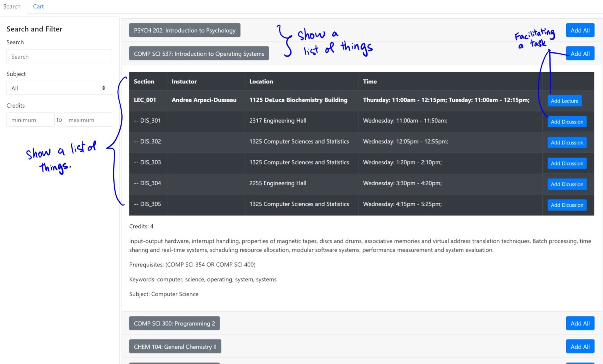This screenshot has height=364, width=603.
Task: Click the Section column header
Action: pos(148,81)
